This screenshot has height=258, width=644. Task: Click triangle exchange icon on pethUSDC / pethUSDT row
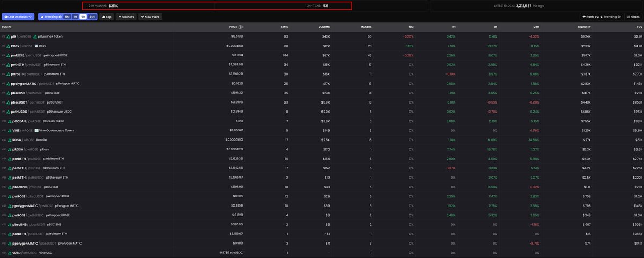9,112
